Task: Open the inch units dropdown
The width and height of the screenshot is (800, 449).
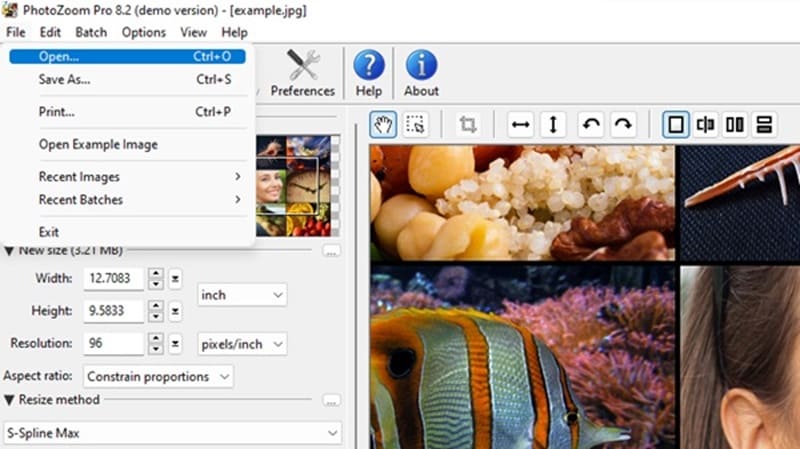Action: point(242,295)
